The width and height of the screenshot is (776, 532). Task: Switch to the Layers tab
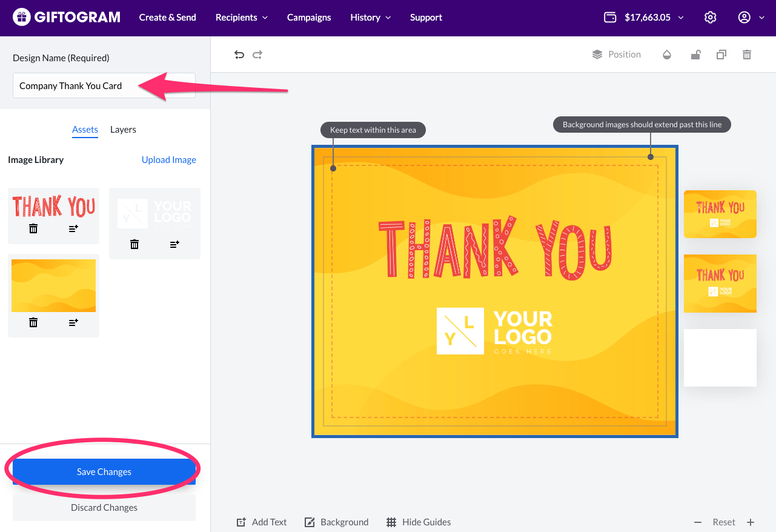123,130
